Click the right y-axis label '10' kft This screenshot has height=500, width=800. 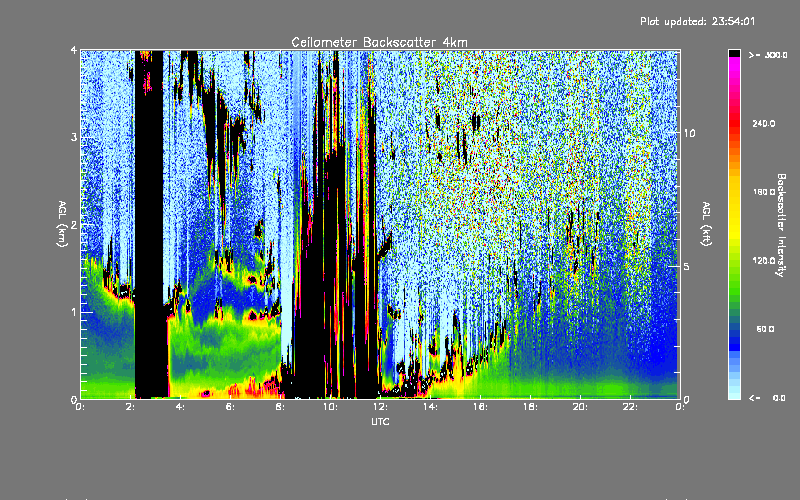pos(689,133)
